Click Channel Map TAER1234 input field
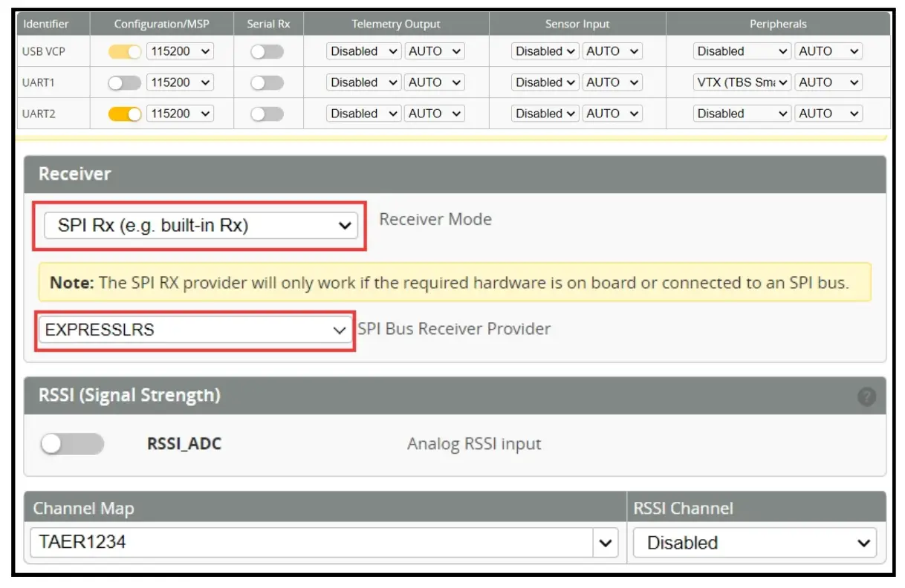The image size is (905, 588). point(312,543)
